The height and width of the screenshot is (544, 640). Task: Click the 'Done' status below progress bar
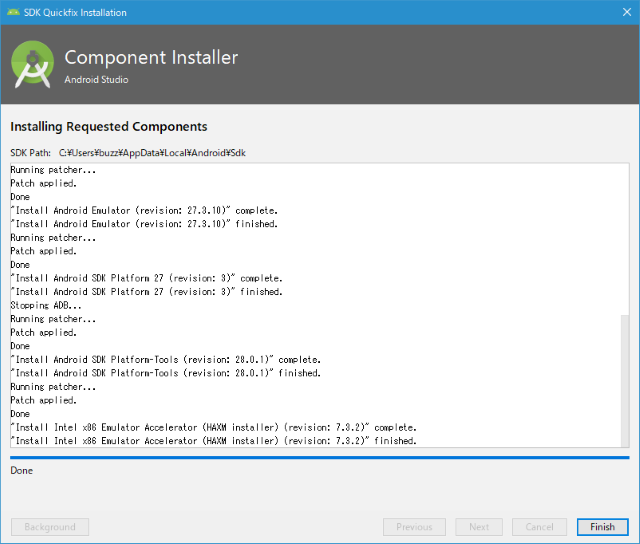[x=22, y=471]
